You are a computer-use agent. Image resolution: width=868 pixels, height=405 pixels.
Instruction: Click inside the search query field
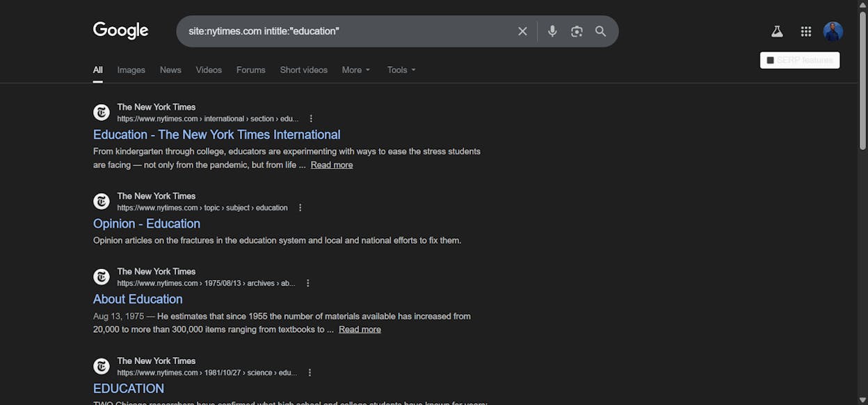(348, 31)
